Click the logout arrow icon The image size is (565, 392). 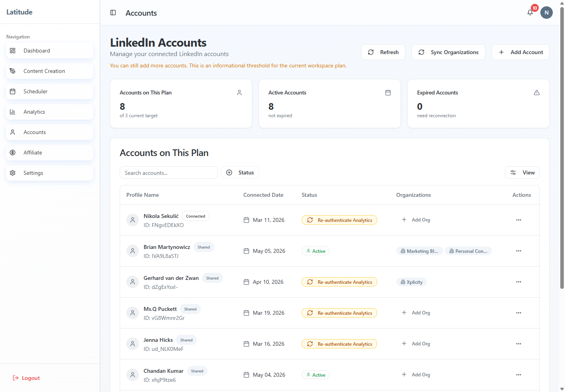16,378
